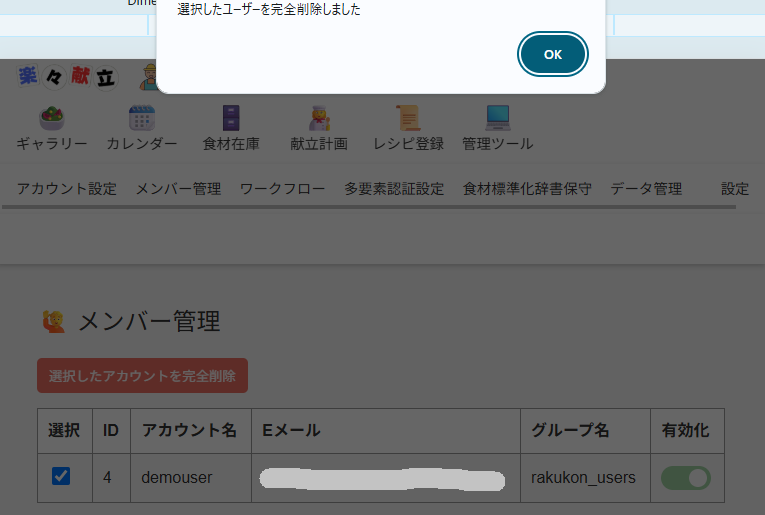Click the 食材在庫 menu label
This screenshot has height=515, width=765.
click(x=231, y=144)
